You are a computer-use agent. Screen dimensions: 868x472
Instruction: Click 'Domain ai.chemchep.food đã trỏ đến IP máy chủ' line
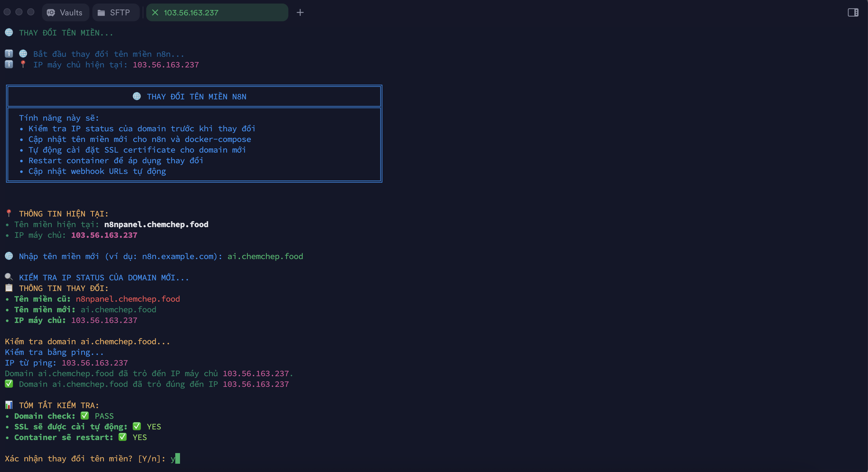point(149,373)
